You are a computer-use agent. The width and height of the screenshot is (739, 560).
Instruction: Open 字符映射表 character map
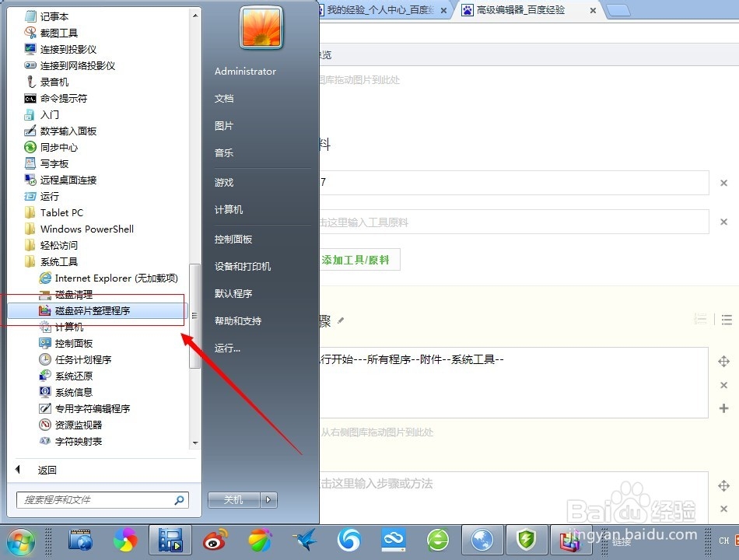click(x=71, y=441)
